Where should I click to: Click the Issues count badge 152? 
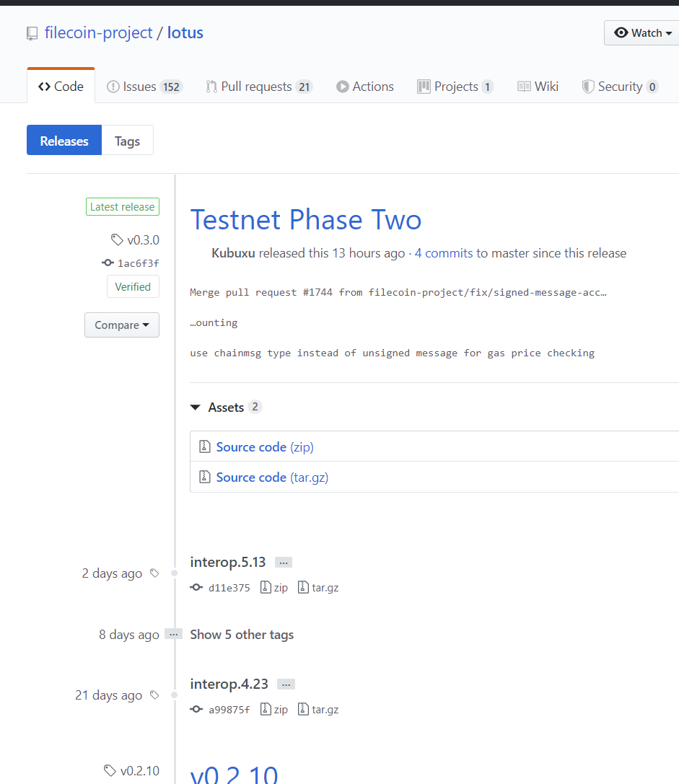(171, 87)
